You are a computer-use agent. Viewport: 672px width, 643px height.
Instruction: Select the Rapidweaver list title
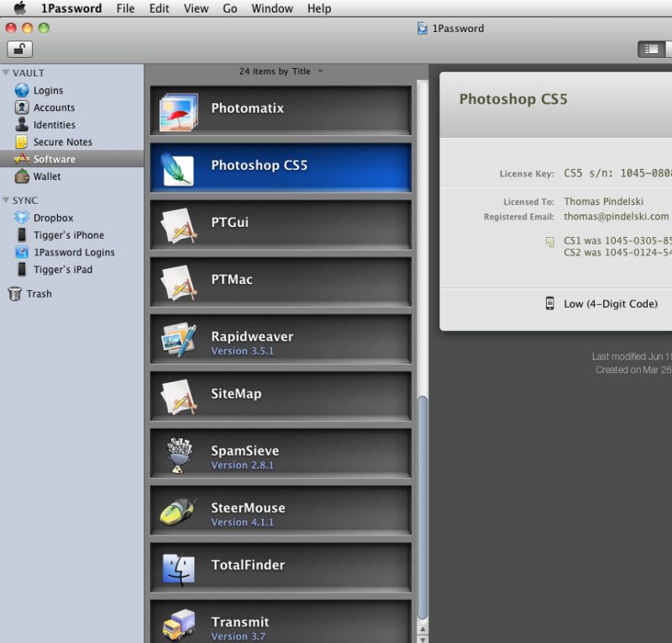pos(252,336)
